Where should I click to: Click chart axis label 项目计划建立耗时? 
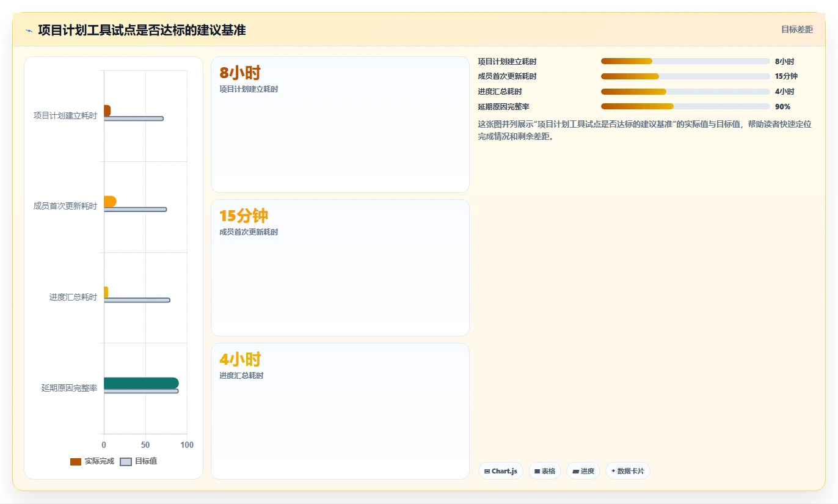[65, 115]
